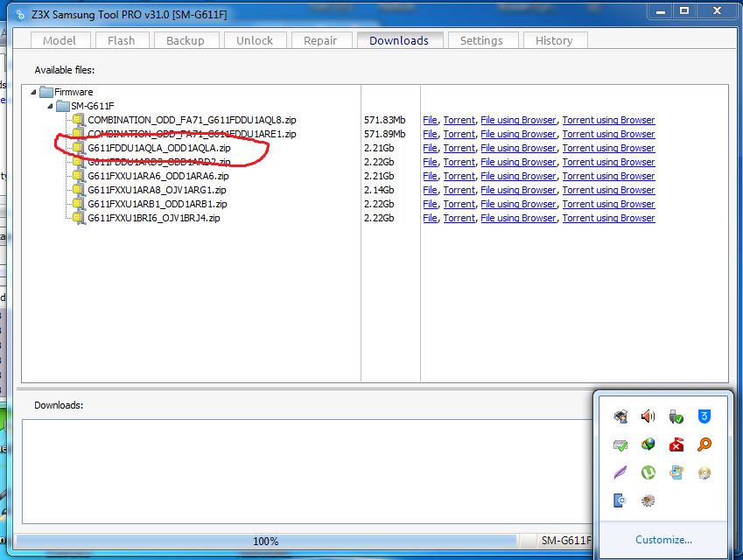This screenshot has height=560, width=743.
Task: Click the blue phone sync tray icon
Action: pos(620,500)
